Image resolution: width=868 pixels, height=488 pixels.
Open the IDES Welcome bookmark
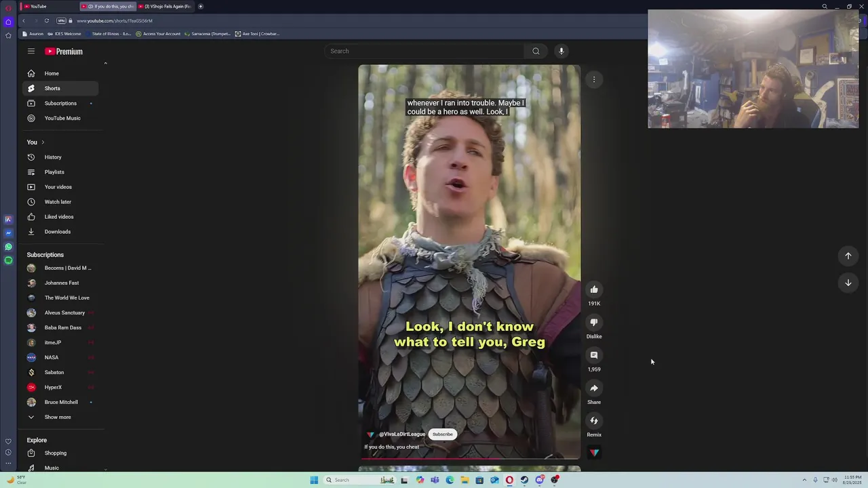(64, 34)
